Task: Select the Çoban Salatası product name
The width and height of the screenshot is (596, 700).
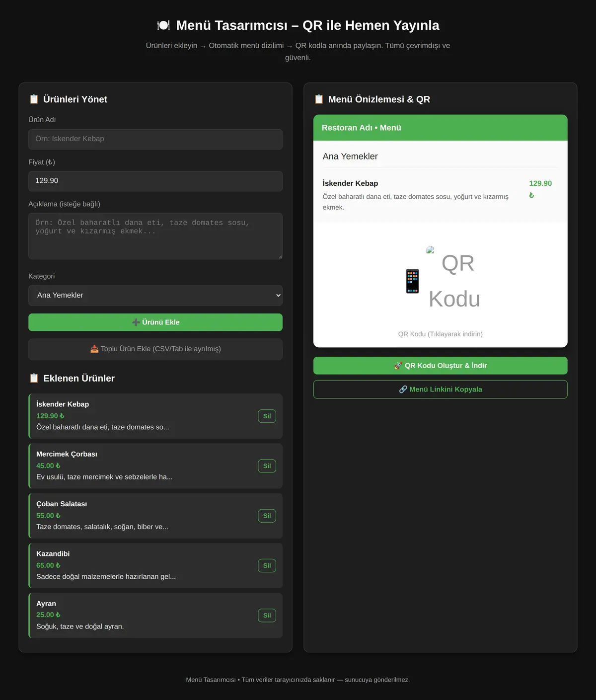Action: [x=62, y=504]
